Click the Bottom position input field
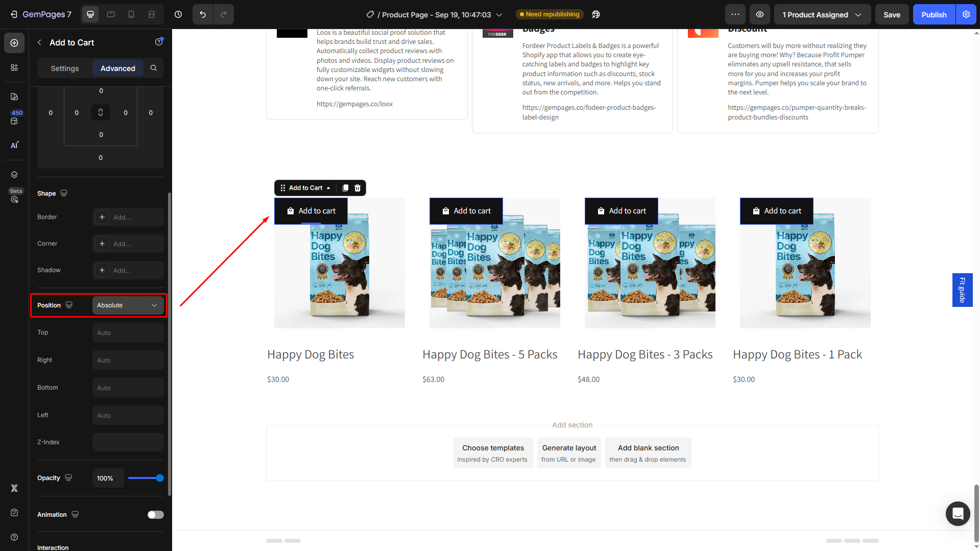 (x=128, y=388)
